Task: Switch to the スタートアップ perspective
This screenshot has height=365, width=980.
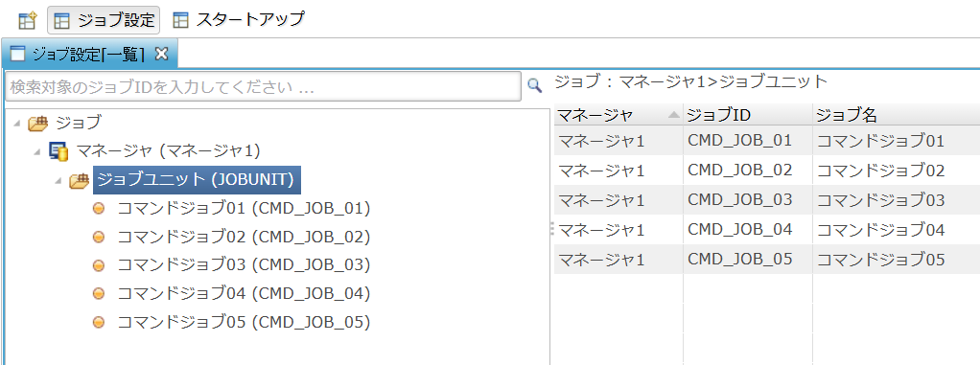Action: point(238,20)
